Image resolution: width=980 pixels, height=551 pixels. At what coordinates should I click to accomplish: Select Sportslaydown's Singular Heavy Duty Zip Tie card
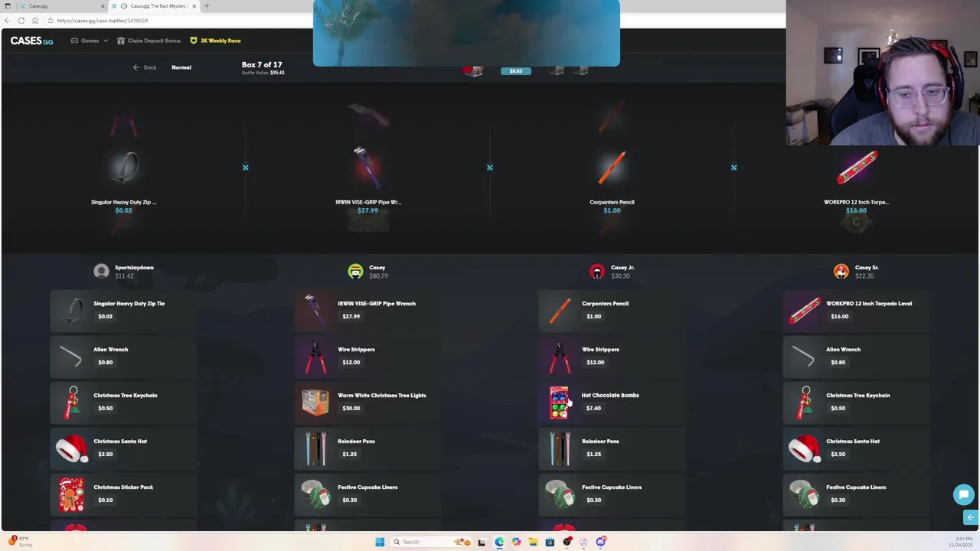click(x=123, y=310)
